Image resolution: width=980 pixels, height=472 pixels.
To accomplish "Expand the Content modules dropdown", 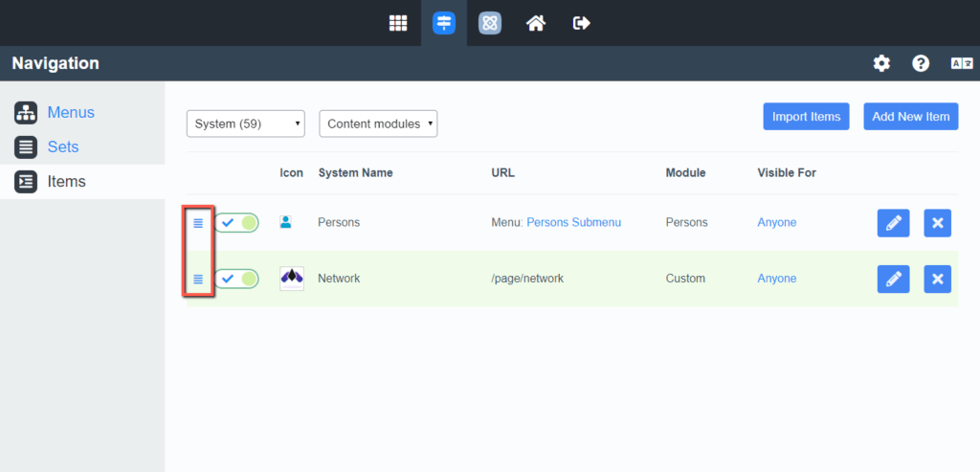I will pyautogui.click(x=378, y=124).
